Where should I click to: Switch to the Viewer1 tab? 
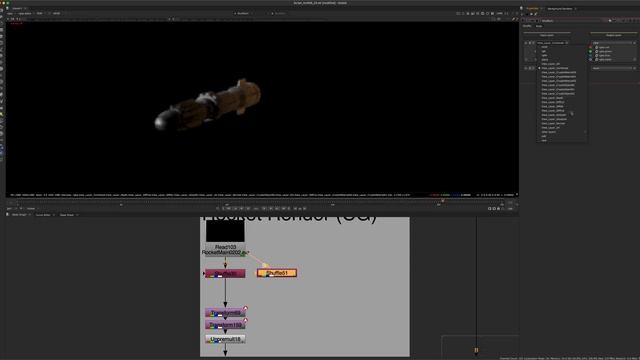tap(17, 8)
